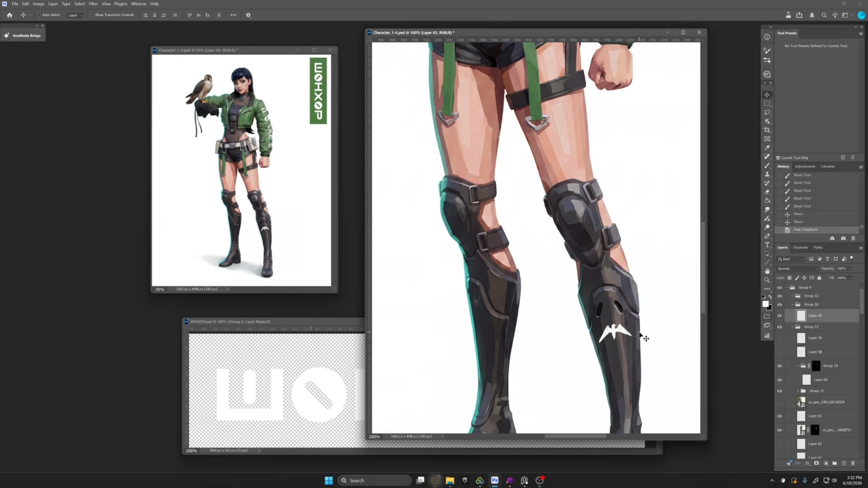Screen dimensions: 868x488
Task: Open the three-dots more align options
Action: tap(233, 15)
